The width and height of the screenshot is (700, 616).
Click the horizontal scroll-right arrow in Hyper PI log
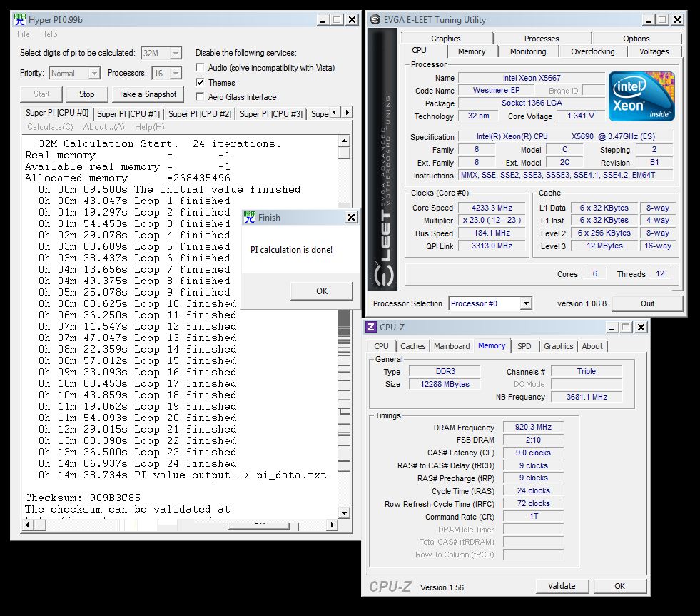pyautogui.click(x=331, y=525)
